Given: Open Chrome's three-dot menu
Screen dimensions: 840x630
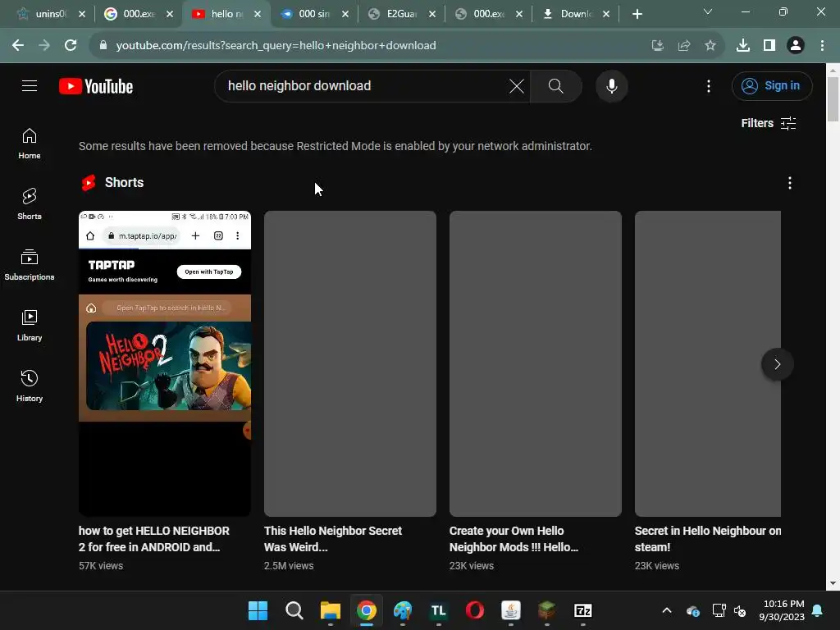Looking at the screenshot, I should [x=822, y=46].
